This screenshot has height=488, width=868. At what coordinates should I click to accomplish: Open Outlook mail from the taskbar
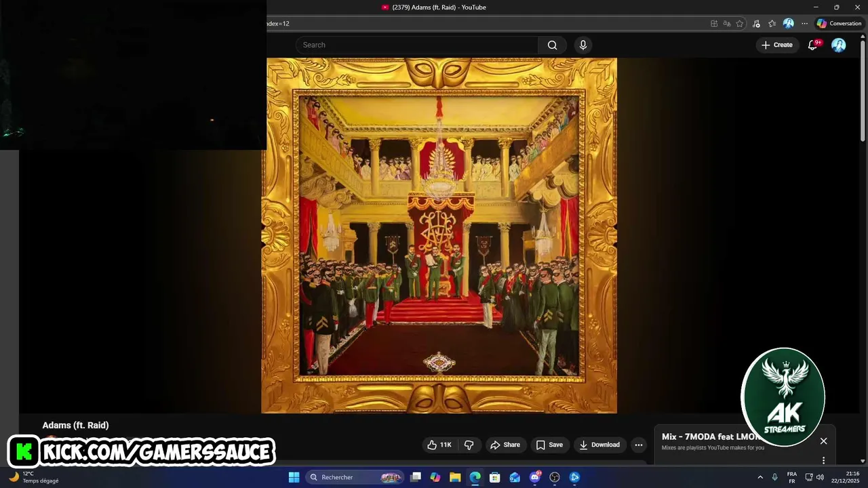515,477
